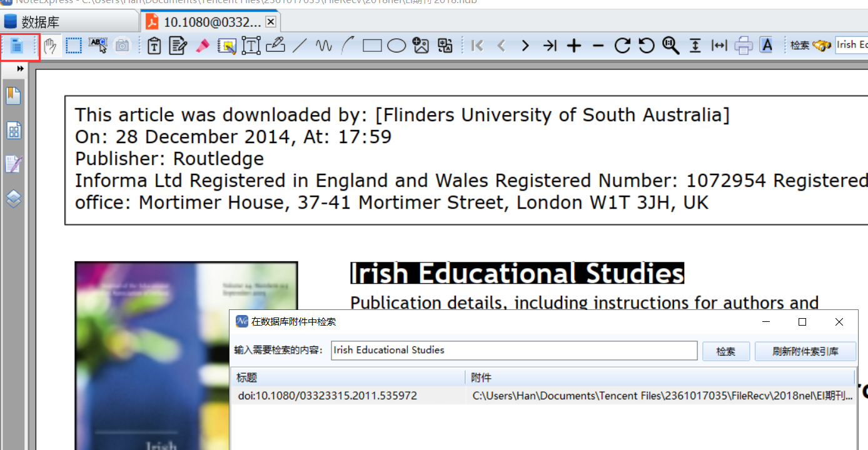Click highlighted Irish Educational Studies title

[517, 274]
